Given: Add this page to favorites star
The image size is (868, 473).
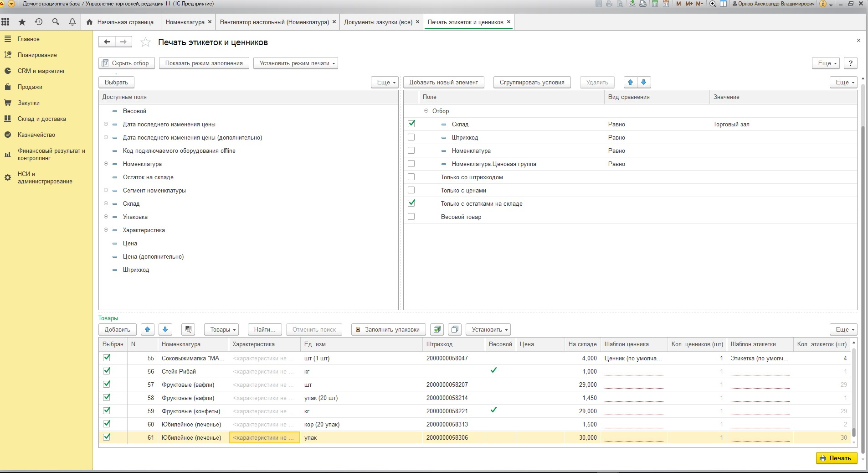Looking at the screenshot, I should [145, 42].
